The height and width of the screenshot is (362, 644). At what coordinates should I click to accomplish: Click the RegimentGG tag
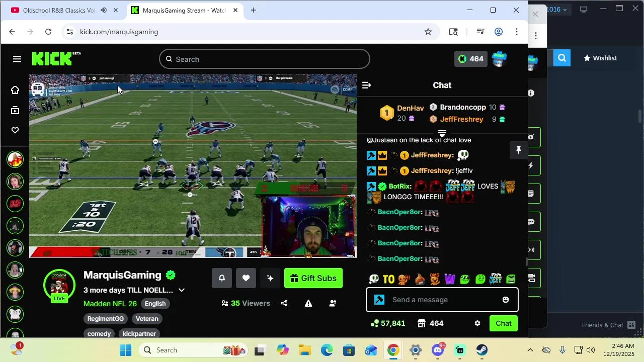(105, 319)
